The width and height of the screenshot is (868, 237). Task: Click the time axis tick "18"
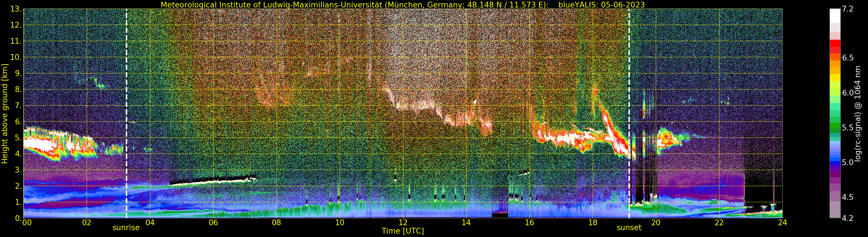click(593, 223)
